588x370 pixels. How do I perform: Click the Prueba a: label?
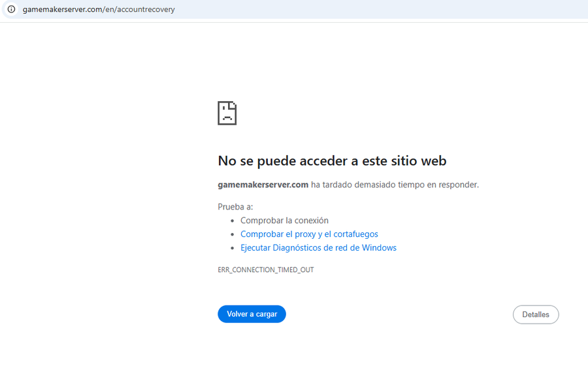(235, 207)
